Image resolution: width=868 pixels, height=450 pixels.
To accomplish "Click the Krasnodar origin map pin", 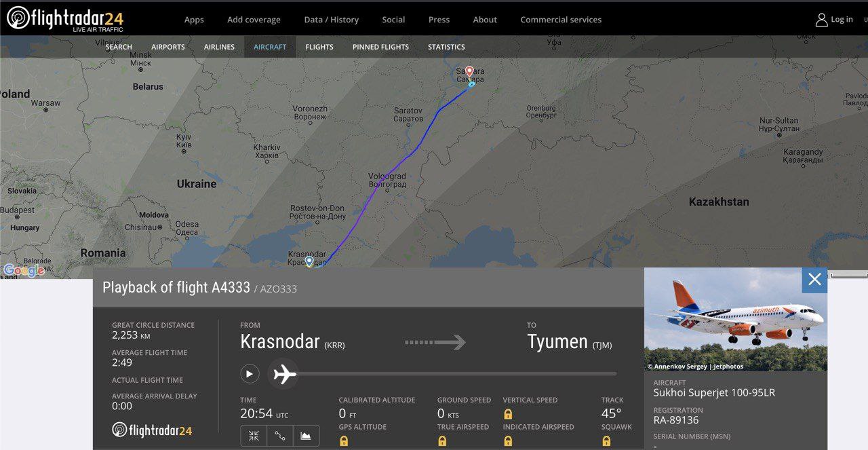I will pyautogui.click(x=309, y=261).
